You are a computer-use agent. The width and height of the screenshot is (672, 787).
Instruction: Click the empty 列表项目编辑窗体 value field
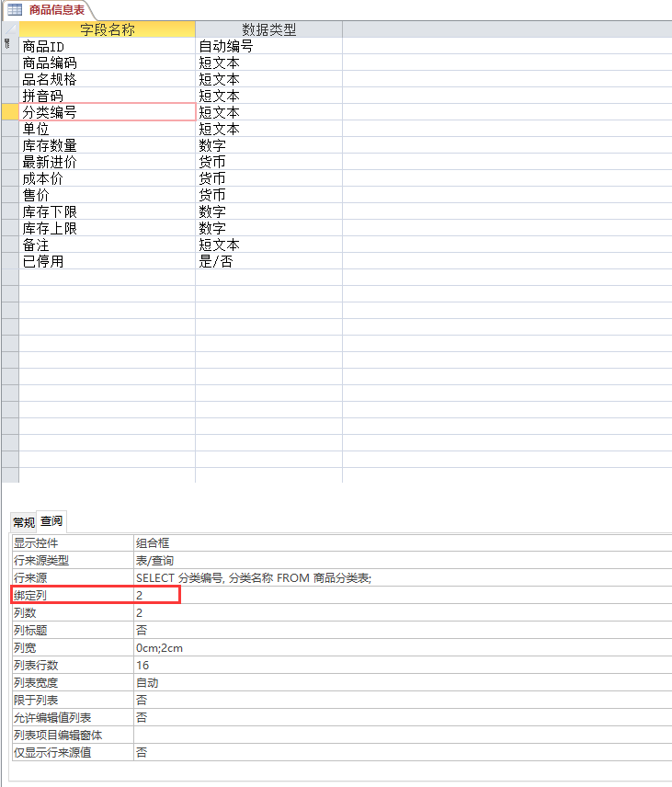point(403,736)
